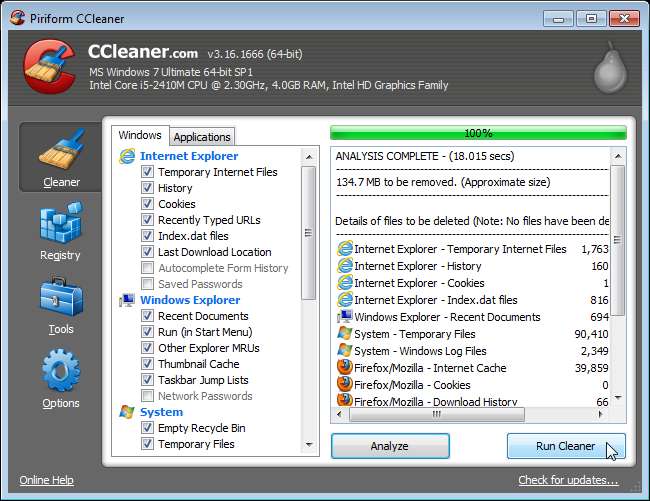Click IE icon beside Index.dat files result
Image resolution: width=650 pixels, height=501 pixels.
[x=345, y=300]
